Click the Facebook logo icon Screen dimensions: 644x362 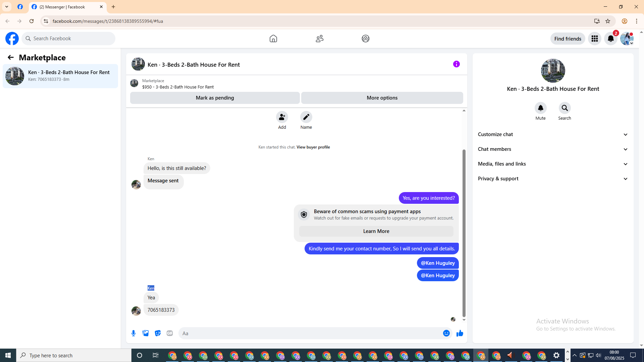click(x=12, y=39)
